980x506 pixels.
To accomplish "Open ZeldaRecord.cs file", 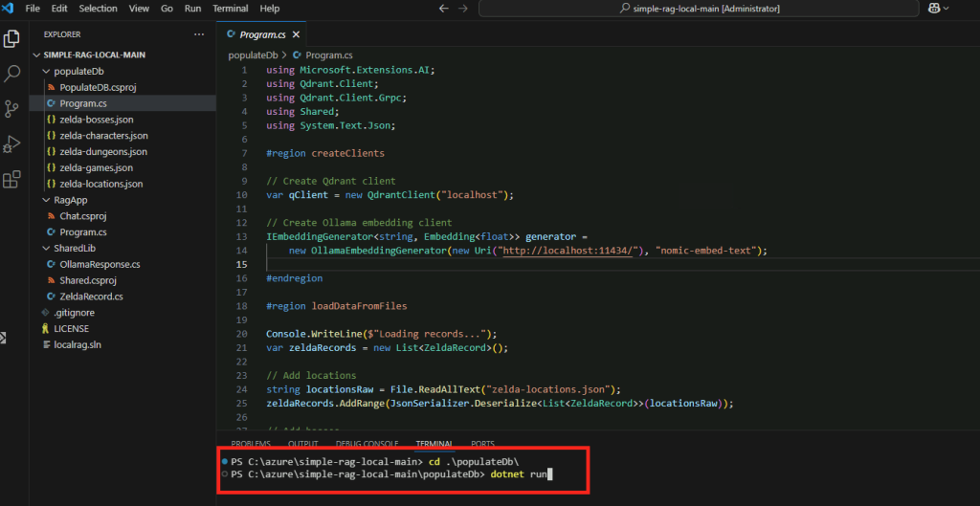I will point(91,297).
